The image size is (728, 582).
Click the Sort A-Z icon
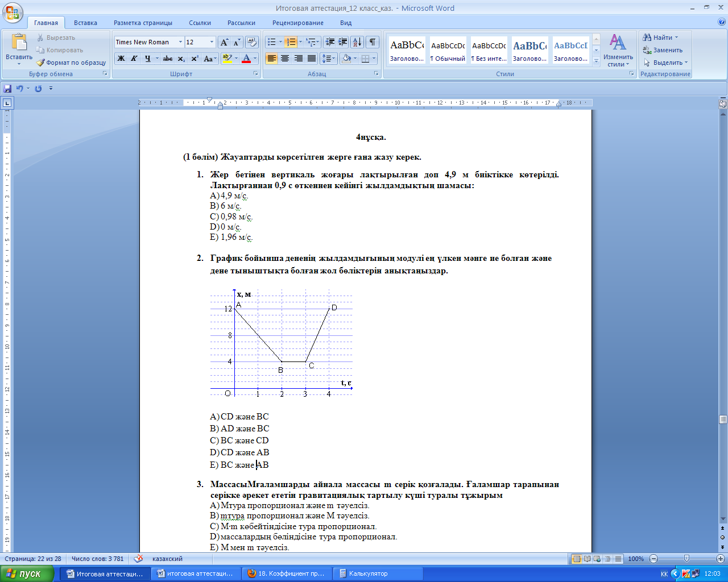coord(357,42)
